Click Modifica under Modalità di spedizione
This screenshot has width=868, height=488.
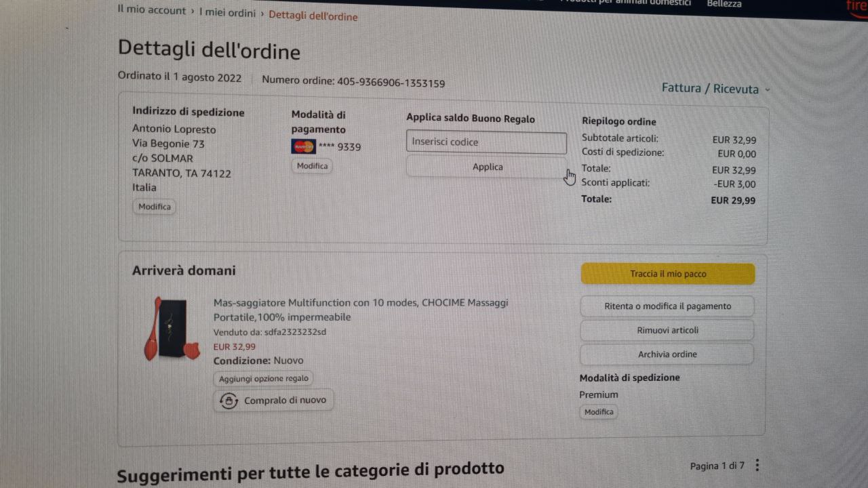(x=599, y=412)
